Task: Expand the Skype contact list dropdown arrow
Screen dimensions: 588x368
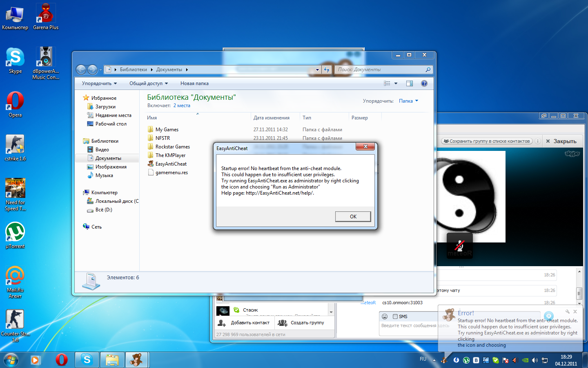Action: coord(331,312)
